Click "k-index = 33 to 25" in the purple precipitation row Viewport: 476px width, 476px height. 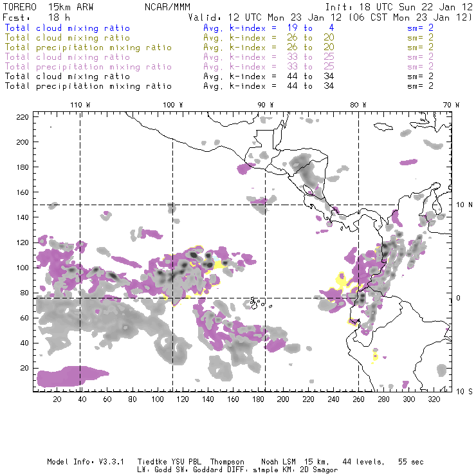pos(282,67)
